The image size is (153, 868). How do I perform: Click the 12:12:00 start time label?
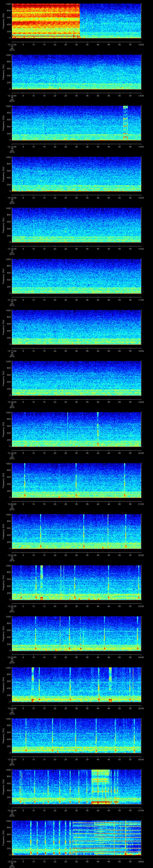pos(12,96)
